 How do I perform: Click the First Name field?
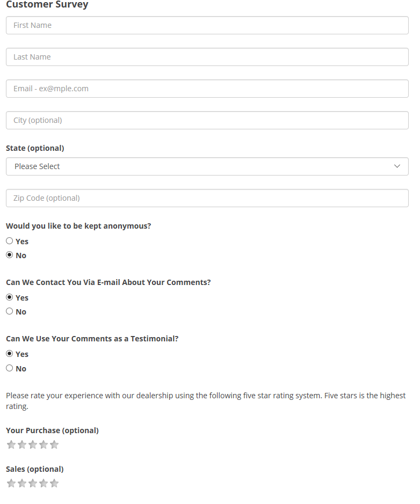(x=207, y=25)
